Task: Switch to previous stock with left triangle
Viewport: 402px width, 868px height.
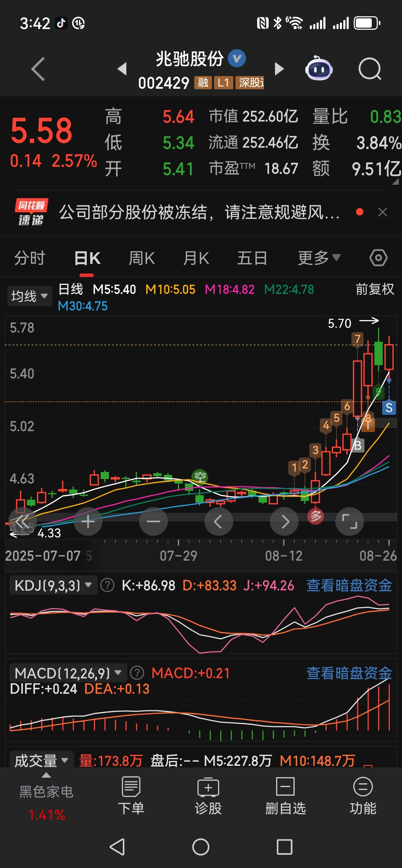Action: click(x=122, y=69)
